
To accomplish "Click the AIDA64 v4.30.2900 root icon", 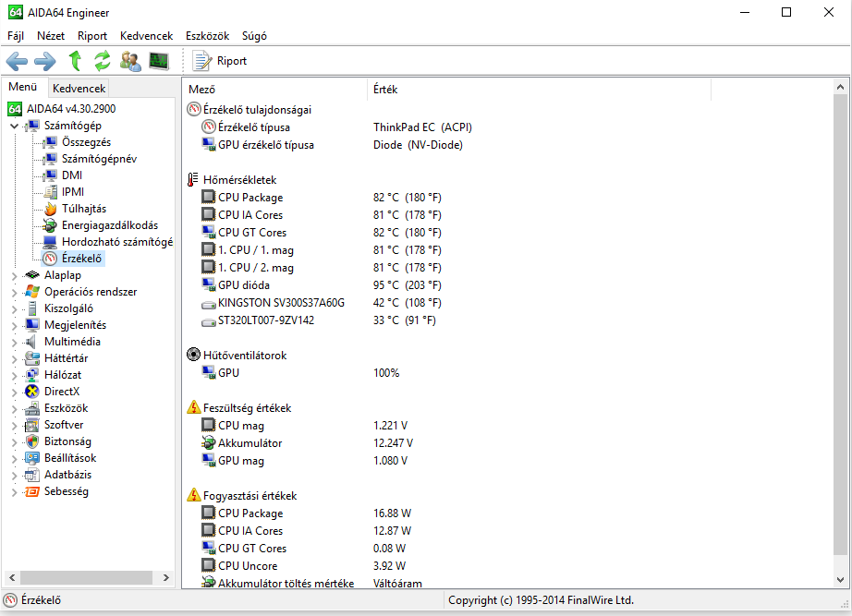I will coord(15,109).
